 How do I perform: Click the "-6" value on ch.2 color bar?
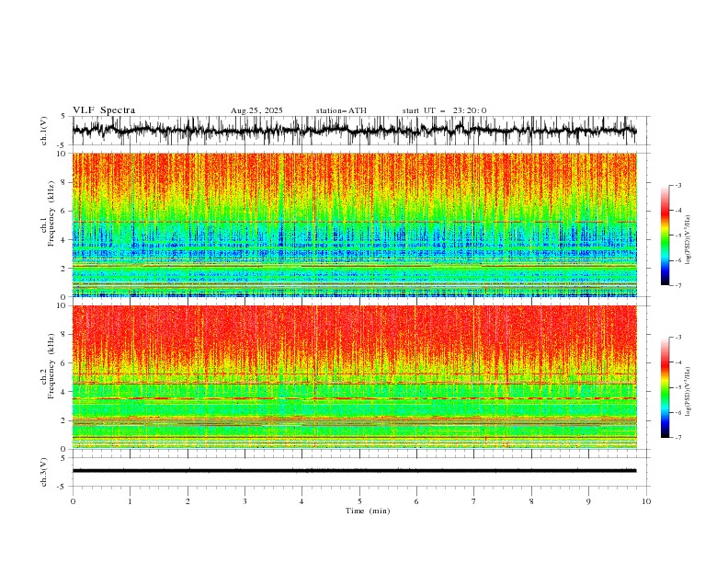click(677, 412)
